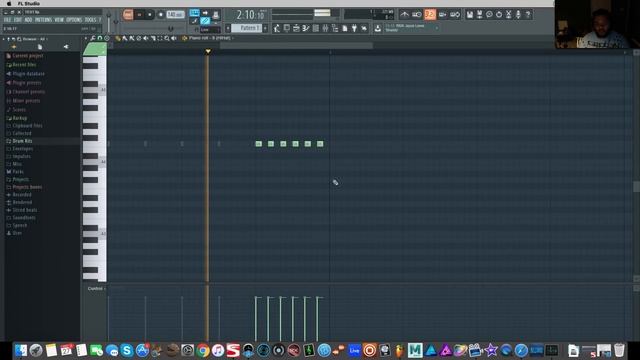640x360 pixels.
Task: Open Skype from the Dock
Action: coord(127,350)
